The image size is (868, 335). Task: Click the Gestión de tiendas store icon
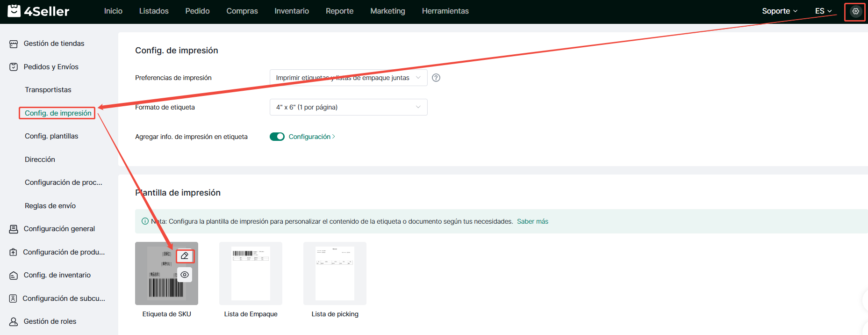pos(14,44)
